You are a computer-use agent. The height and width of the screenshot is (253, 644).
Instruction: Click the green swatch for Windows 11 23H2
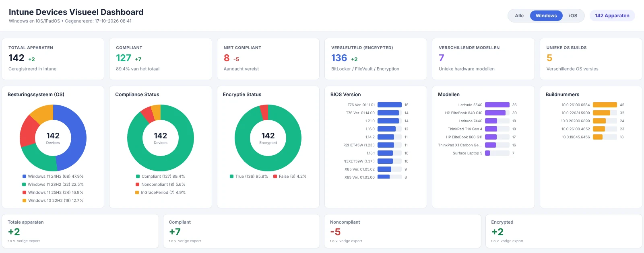click(24, 185)
